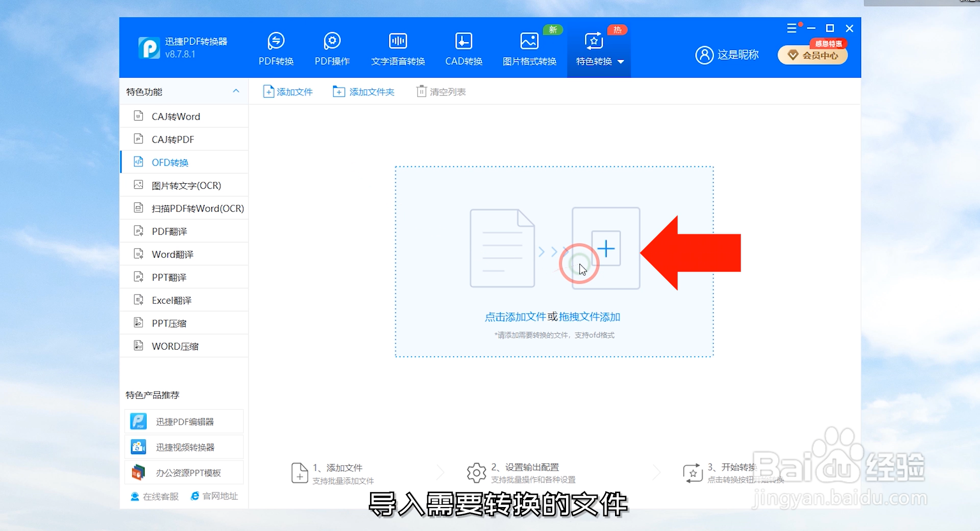Click the 办公资源PPT模板 icon
The height and width of the screenshot is (531, 980).
click(138, 472)
